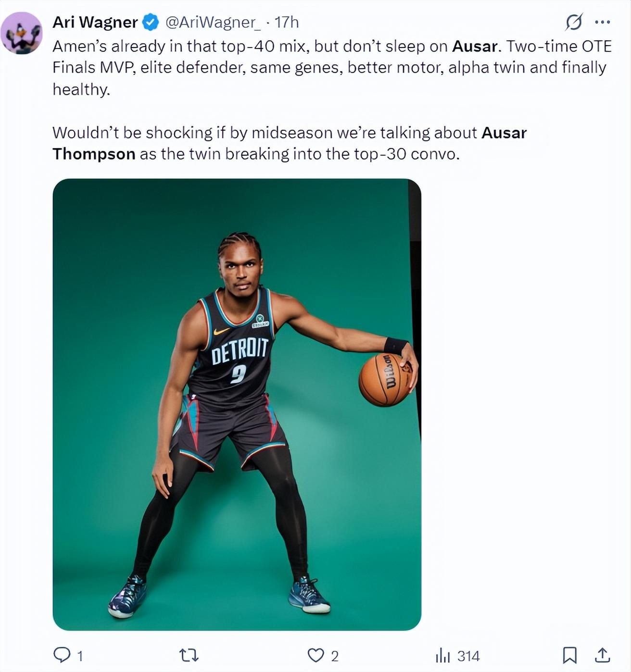Like the post with the heart icon
Screen dimensions: 631x672
(315, 655)
